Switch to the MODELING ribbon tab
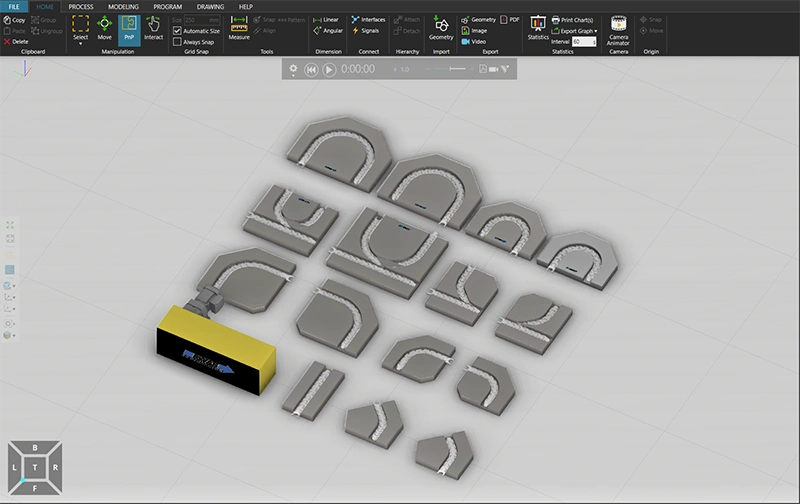 click(123, 6)
